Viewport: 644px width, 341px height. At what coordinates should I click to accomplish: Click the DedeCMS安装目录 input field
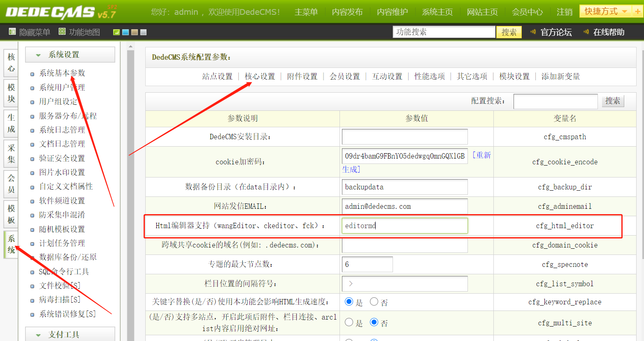tap(405, 137)
